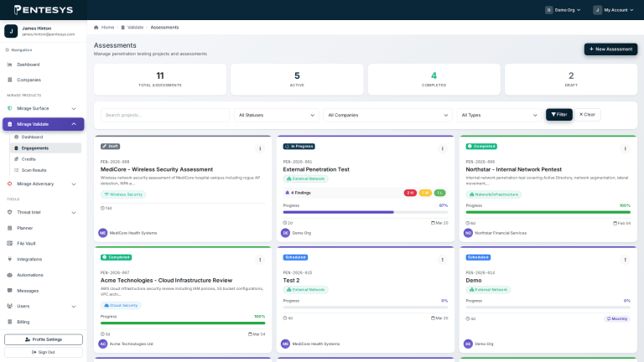Click the Automations icon
Image resolution: width=644 pixels, height=362 pixels.
[x=10, y=275]
